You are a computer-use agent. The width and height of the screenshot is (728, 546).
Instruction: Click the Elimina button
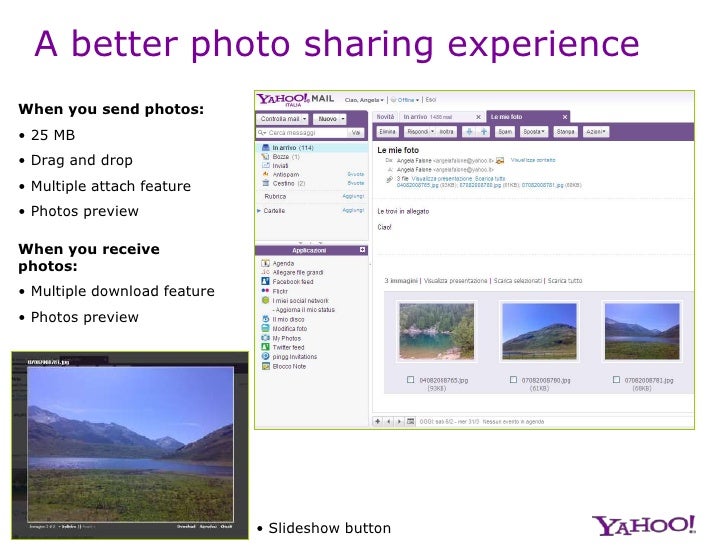(387, 132)
